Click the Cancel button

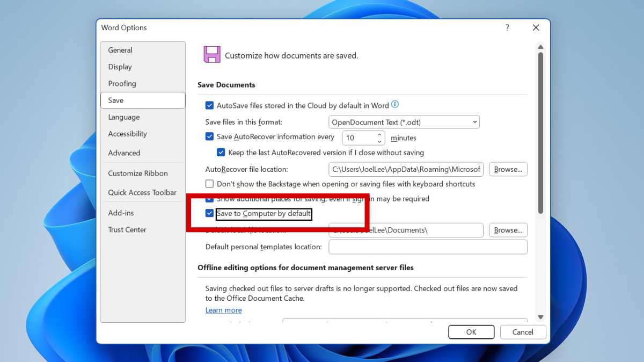coord(523,331)
